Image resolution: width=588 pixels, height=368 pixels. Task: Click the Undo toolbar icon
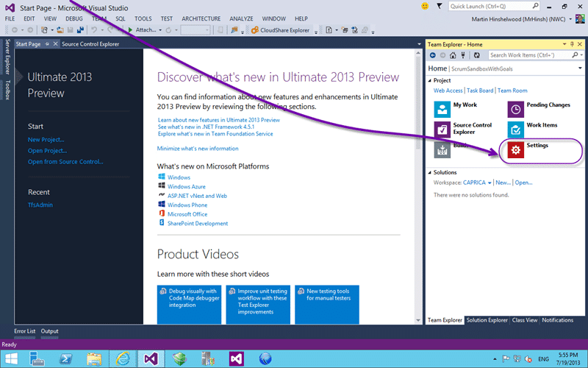[x=94, y=30]
